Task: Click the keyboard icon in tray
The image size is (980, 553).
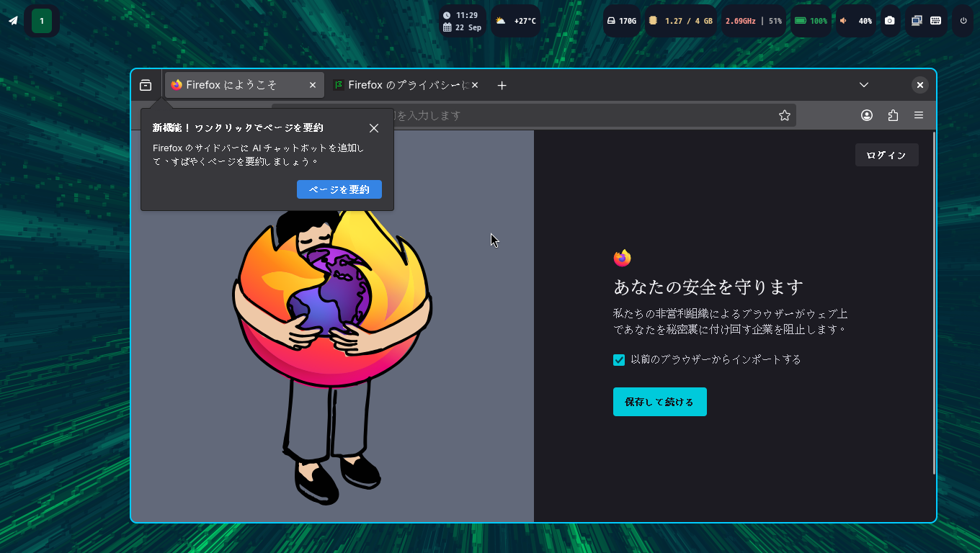Action: click(936, 21)
